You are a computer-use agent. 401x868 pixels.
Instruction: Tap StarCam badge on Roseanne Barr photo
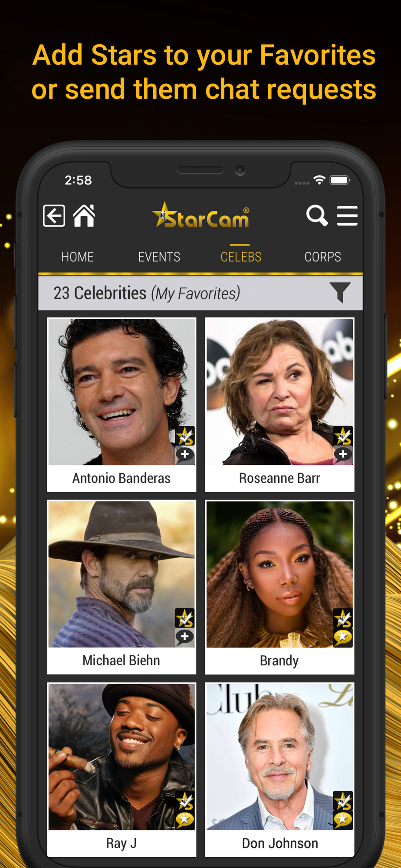coord(343,436)
